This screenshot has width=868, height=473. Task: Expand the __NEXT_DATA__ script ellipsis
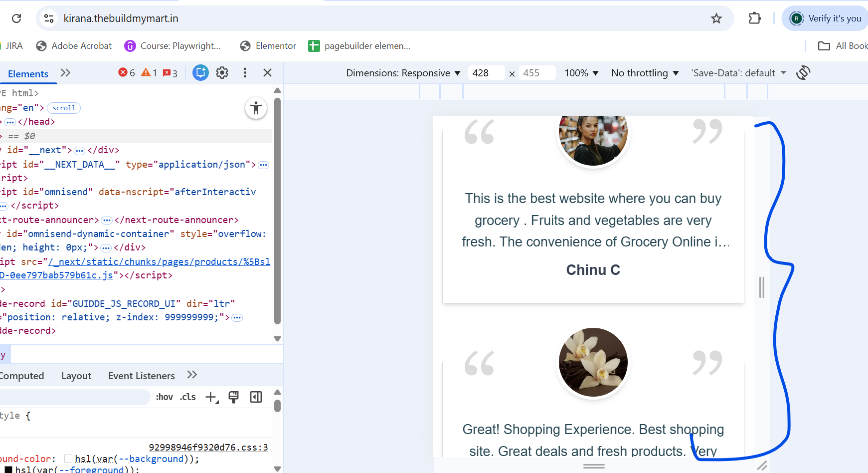(264, 165)
